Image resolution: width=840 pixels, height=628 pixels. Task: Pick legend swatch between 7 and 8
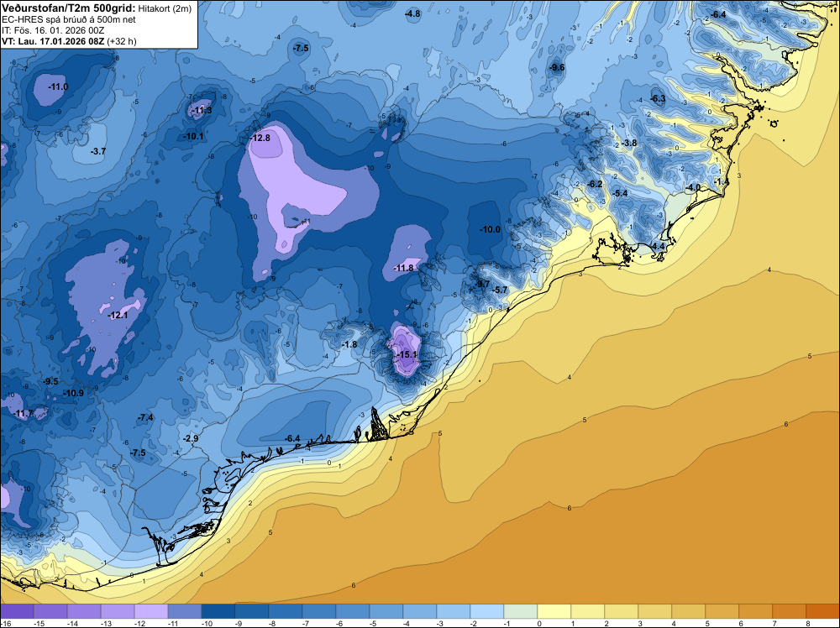coord(790,611)
